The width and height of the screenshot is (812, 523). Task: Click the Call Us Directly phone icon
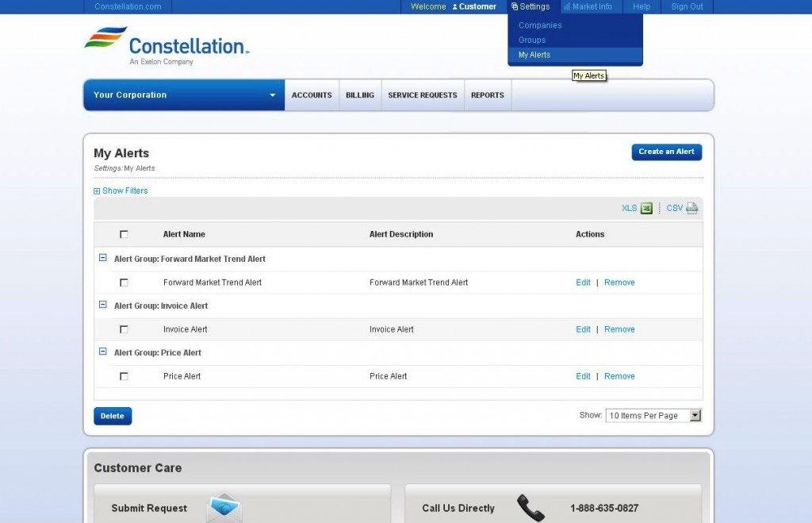(x=530, y=507)
